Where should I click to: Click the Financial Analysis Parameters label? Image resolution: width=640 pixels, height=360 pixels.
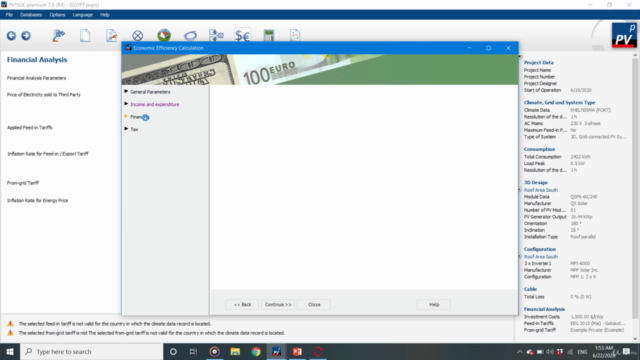tap(36, 78)
